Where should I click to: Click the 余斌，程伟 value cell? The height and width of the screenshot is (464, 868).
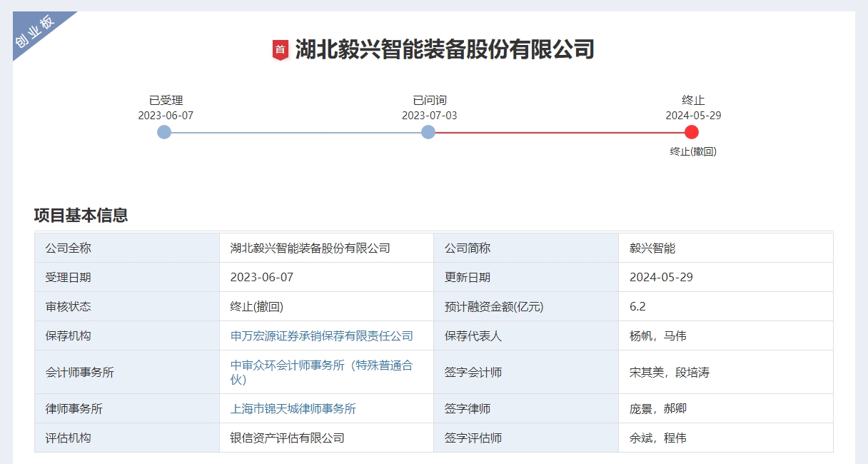(x=726, y=438)
